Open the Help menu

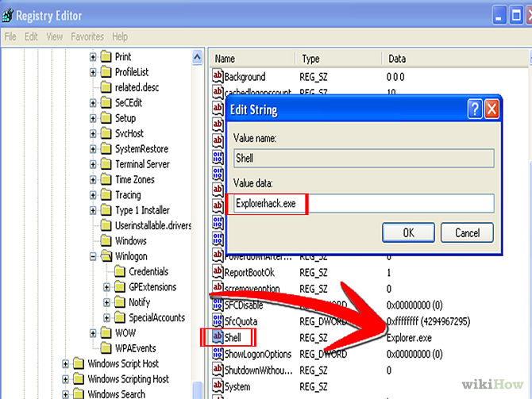[x=120, y=36]
